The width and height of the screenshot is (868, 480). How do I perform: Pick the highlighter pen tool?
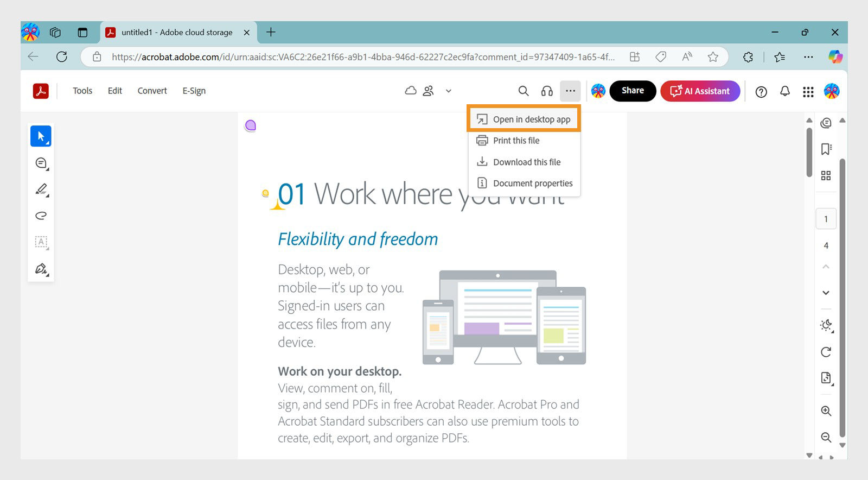point(41,190)
